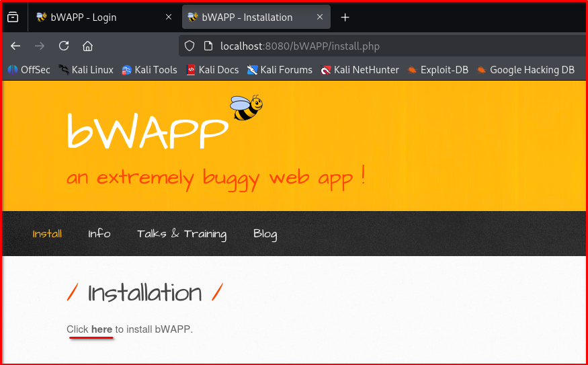Open the Google Hacking DB bookmark
This screenshot has height=365, width=588.
coord(526,70)
